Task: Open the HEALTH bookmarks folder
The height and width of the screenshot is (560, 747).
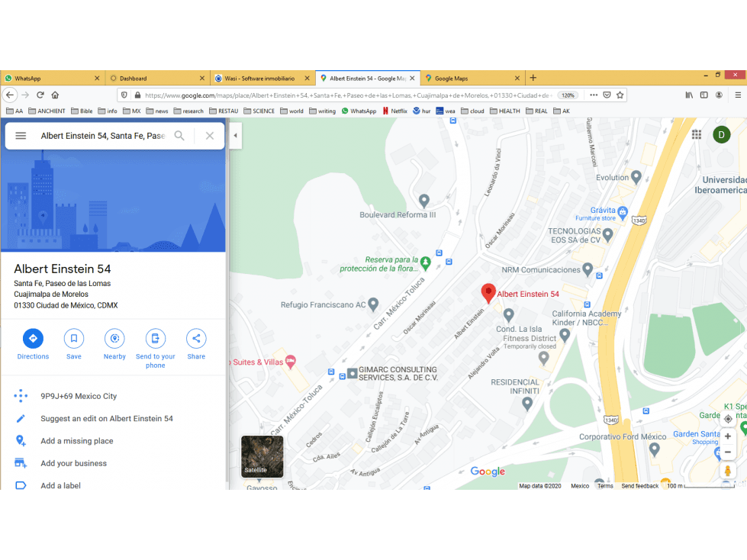Action: (x=505, y=111)
